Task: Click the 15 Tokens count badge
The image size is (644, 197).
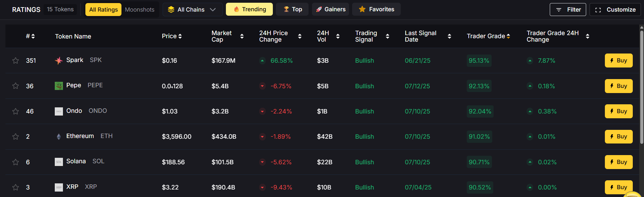Action: pos(60,9)
